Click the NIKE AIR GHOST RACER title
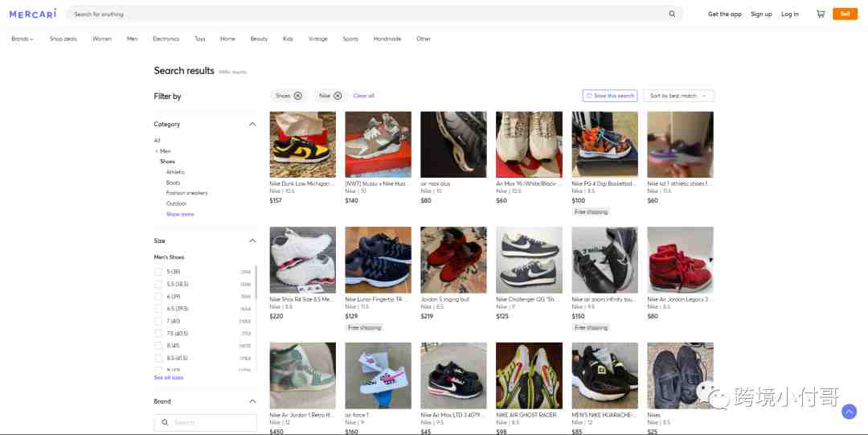868x435 pixels. pyautogui.click(x=528, y=415)
